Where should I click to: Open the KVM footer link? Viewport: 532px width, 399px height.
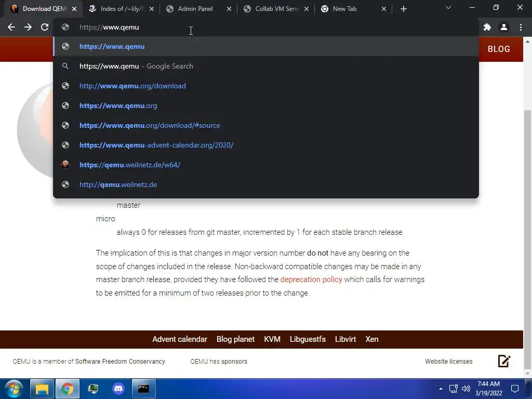tap(272, 339)
